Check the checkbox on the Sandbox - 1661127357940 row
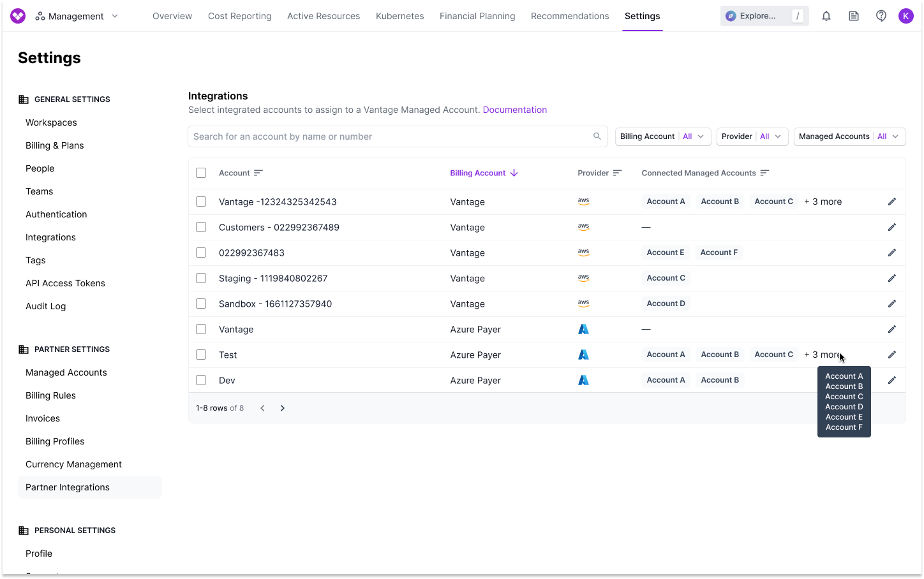The image size is (924, 579). [201, 304]
